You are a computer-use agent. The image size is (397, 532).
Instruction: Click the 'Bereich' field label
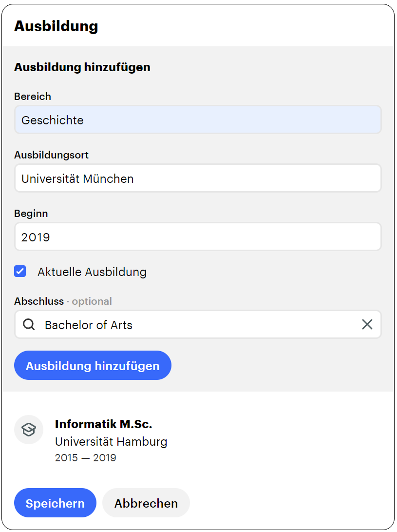click(33, 97)
